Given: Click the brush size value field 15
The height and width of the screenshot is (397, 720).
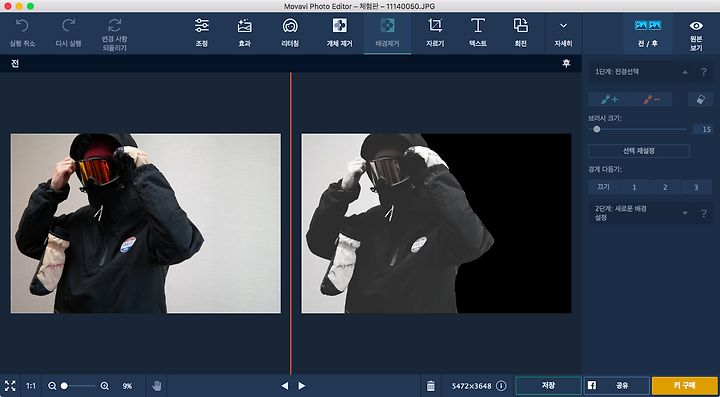Looking at the screenshot, I should click(x=703, y=130).
